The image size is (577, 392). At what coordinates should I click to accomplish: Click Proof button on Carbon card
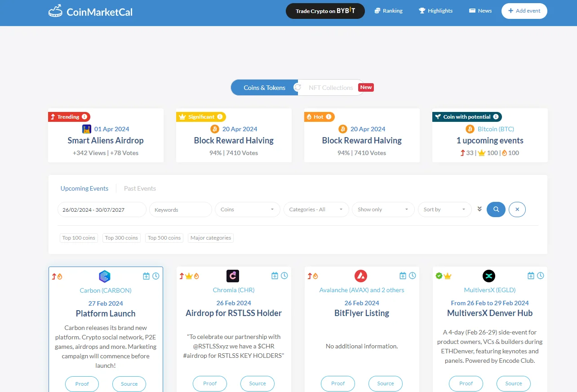click(82, 384)
